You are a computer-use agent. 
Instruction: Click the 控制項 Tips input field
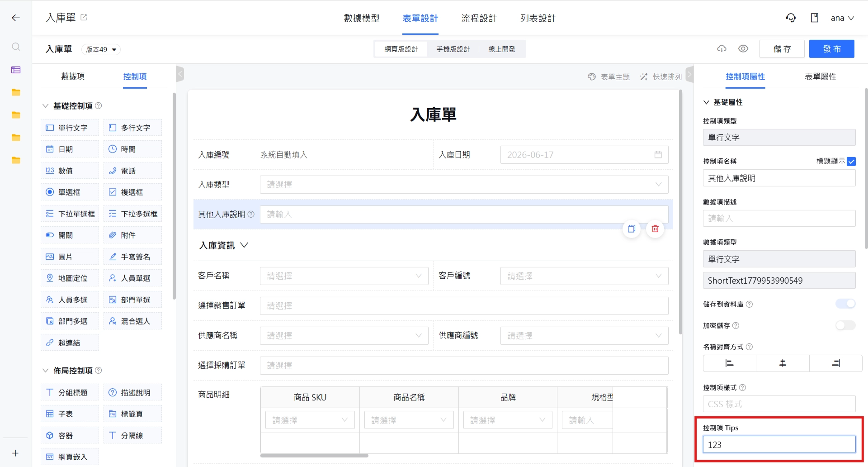coord(779,444)
